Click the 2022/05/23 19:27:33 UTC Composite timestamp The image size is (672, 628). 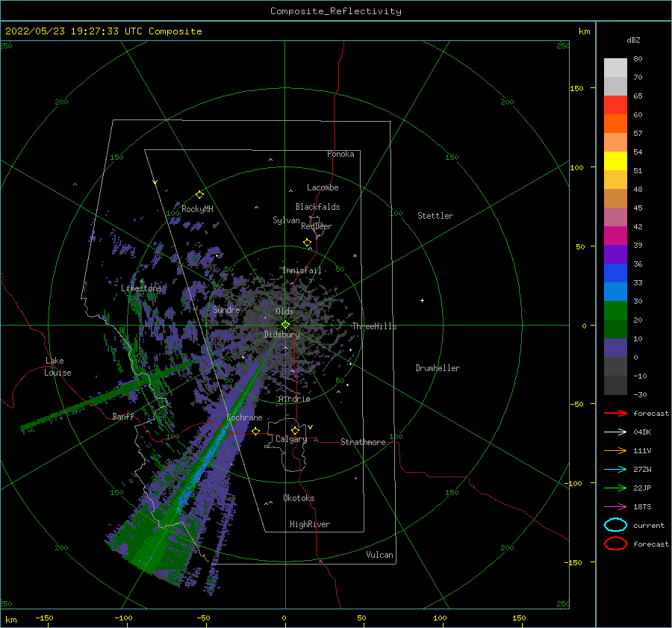104,31
